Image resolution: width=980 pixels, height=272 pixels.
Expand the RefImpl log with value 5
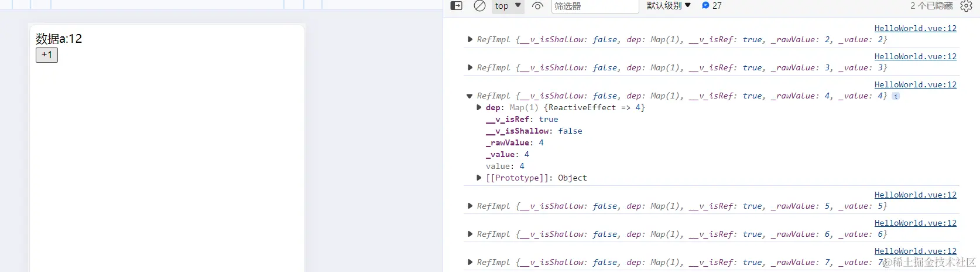tap(470, 206)
